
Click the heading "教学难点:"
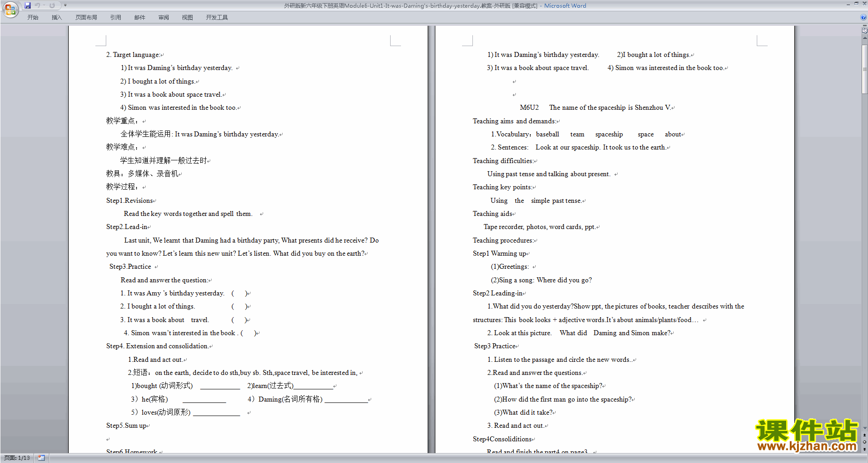pyautogui.click(x=123, y=147)
